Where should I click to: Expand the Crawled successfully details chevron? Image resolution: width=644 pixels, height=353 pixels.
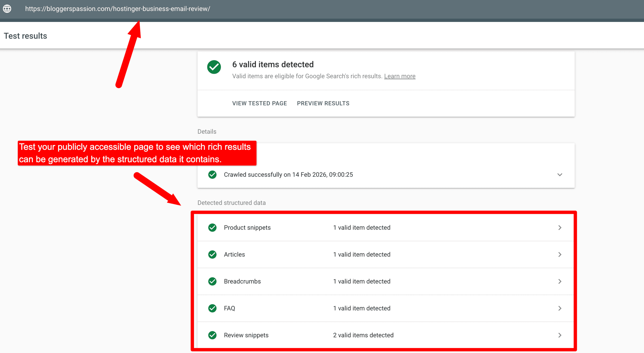(560, 174)
